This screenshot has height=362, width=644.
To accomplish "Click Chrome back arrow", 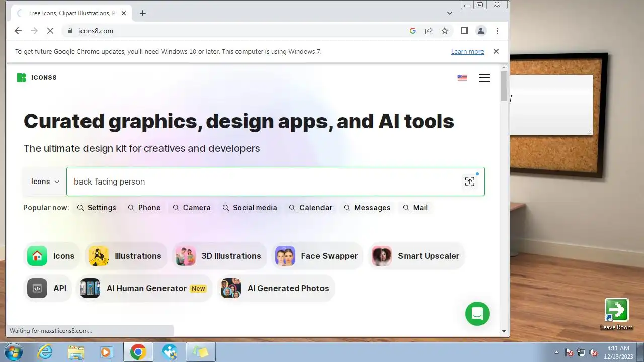I will (x=18, y=31).
